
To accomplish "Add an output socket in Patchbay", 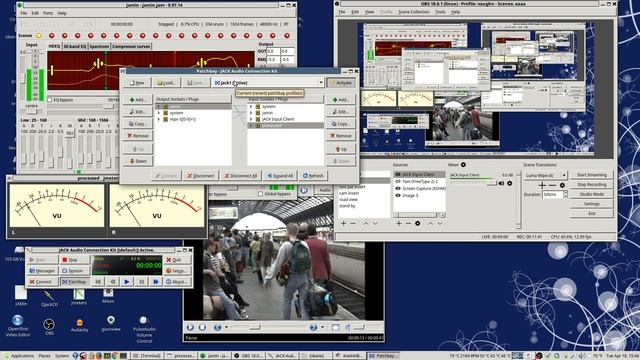I will tap(138, 100).
